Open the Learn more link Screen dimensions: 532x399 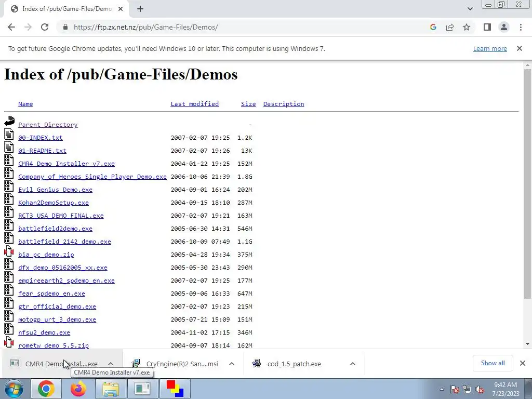(490, 48)
